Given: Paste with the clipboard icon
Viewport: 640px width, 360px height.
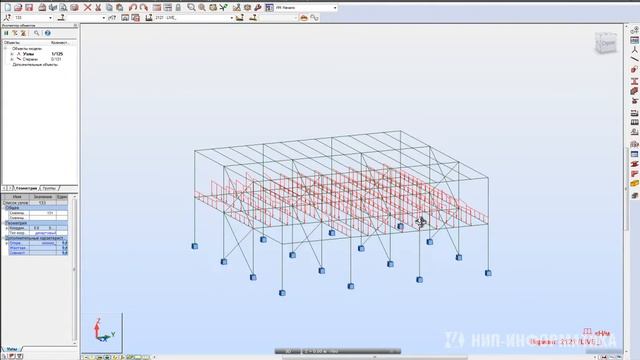Looking at the screenshot, I should pyautogui.click(x=120, y=7).
